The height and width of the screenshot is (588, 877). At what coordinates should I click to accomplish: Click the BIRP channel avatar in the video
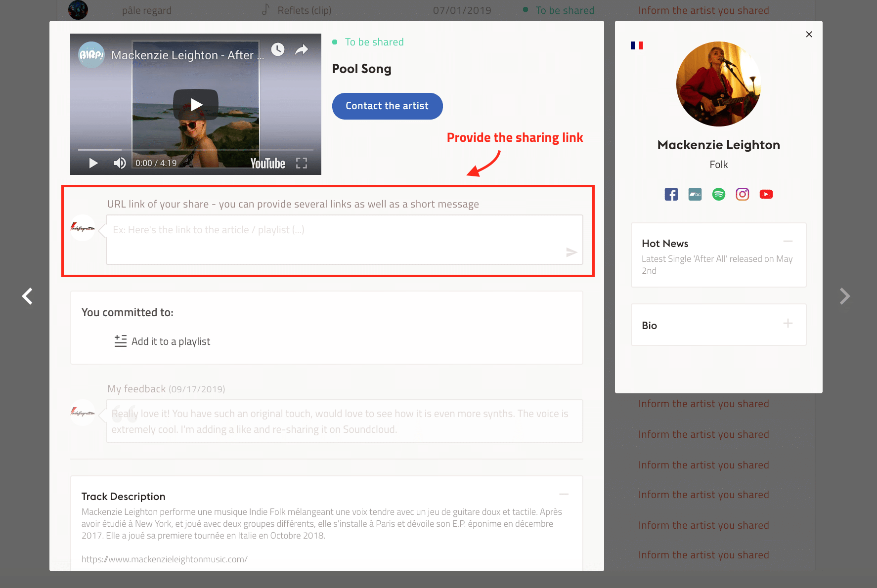91,55
